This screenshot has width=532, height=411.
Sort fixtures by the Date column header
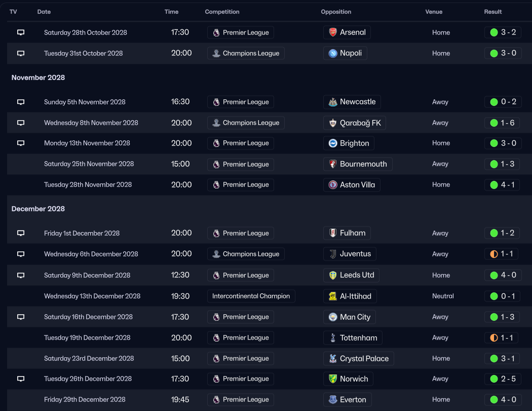coord(44,12)
